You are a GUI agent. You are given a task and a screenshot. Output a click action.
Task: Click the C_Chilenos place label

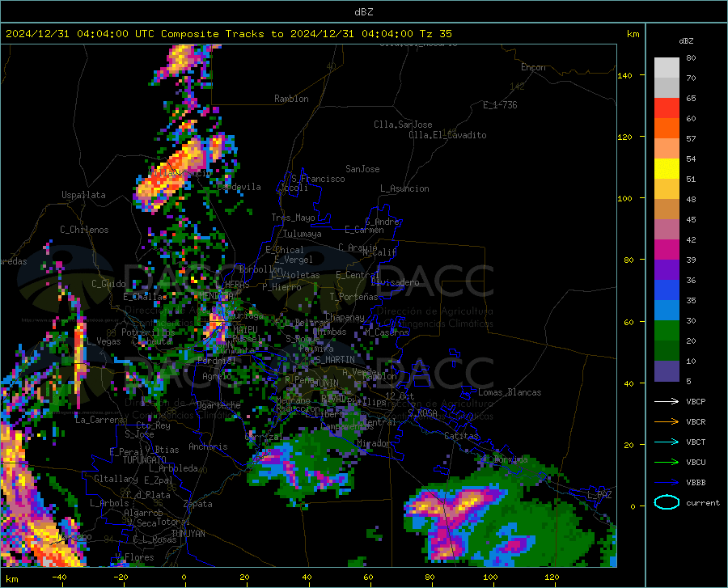[84, 230]
